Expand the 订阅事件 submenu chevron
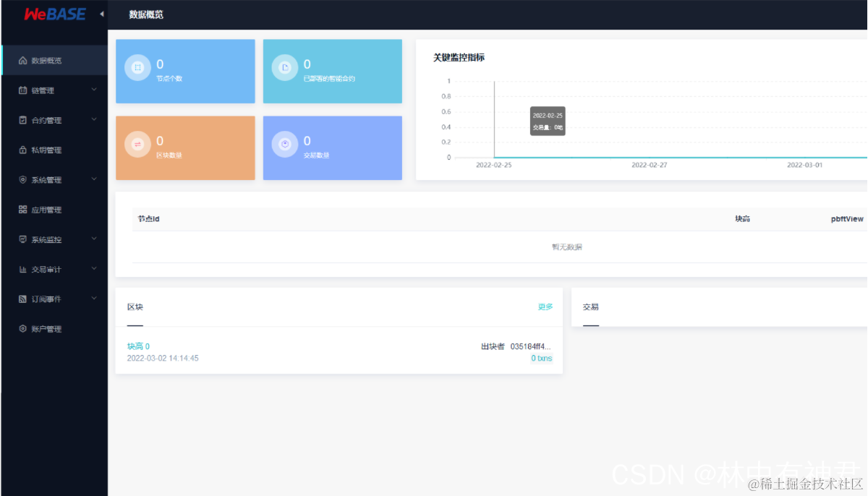Screen dimensions: 868x496 tap(94, 299)
